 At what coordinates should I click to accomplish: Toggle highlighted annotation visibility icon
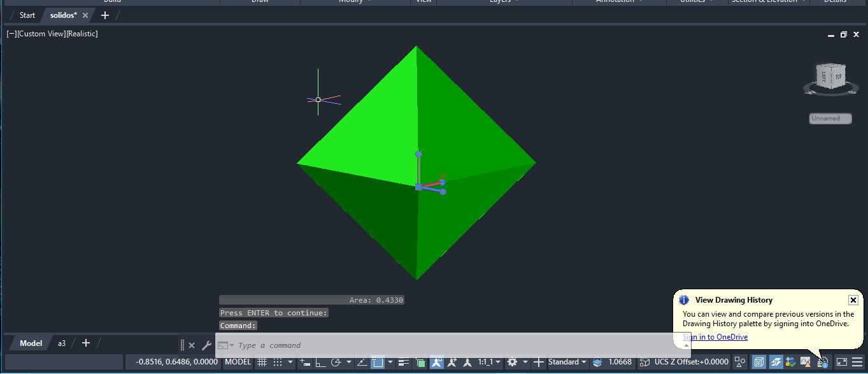pos(437,363)
